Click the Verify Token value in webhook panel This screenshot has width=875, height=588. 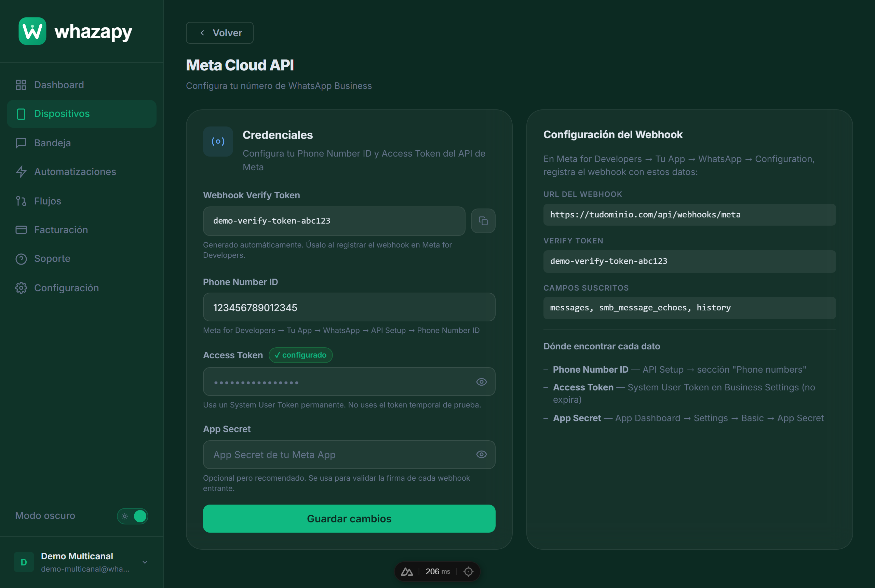tap(689, 262)
